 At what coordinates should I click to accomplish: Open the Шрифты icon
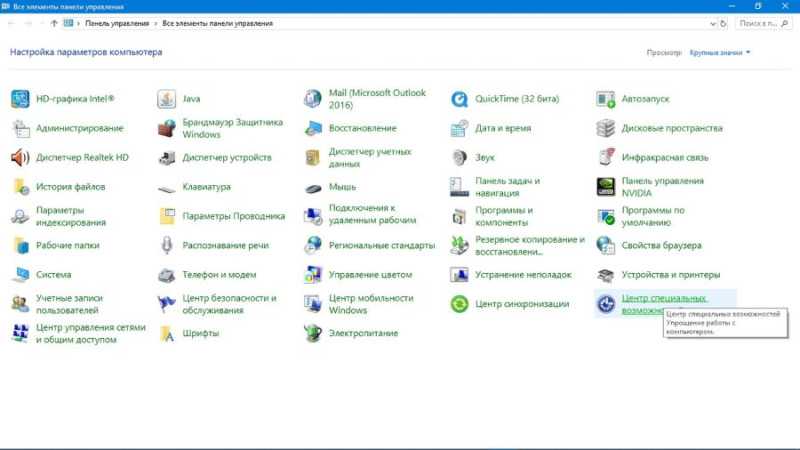point(166,333)
